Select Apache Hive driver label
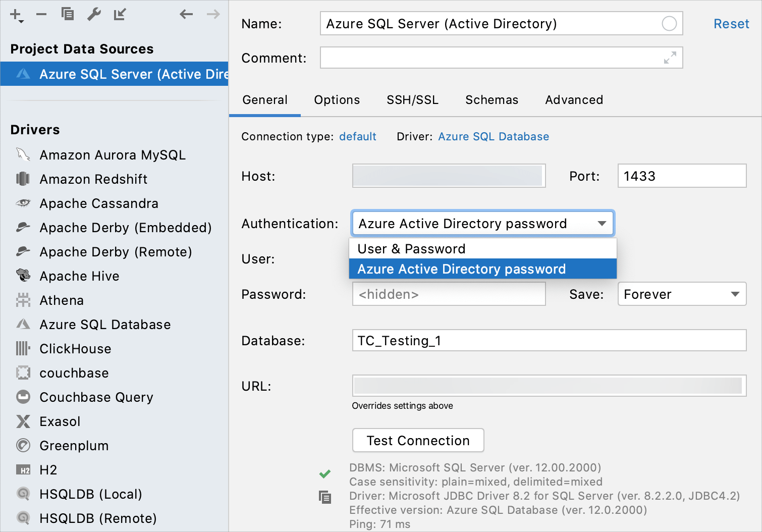The height and width of the screenshot is (532, 762). 79,276
